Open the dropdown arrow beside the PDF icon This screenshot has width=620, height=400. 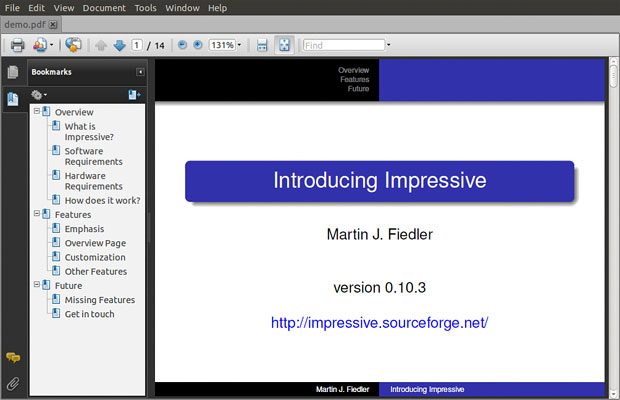pos(51,45)
